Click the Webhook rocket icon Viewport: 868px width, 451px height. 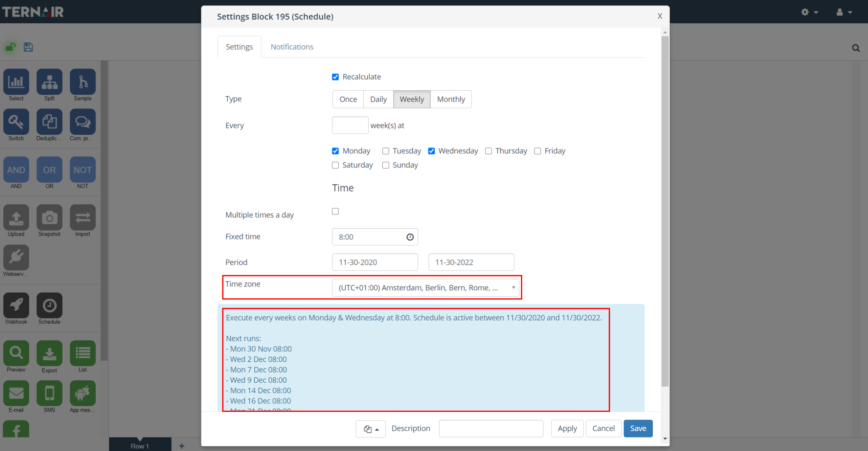pos(16,305)
